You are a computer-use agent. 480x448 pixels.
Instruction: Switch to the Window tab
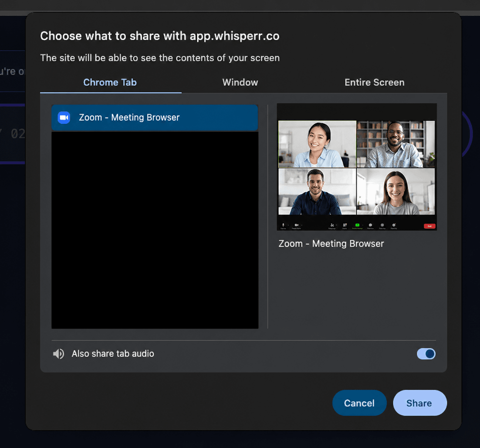point(240,82)
